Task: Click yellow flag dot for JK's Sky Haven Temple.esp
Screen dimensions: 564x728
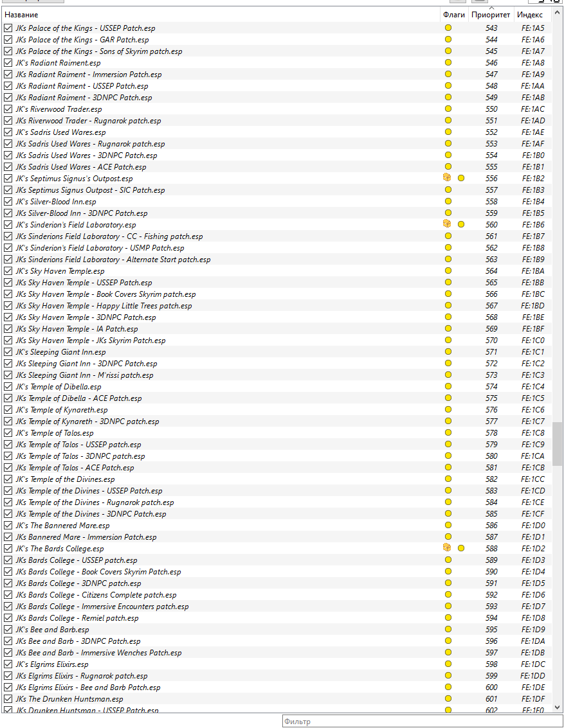Action: pos(448,271)
